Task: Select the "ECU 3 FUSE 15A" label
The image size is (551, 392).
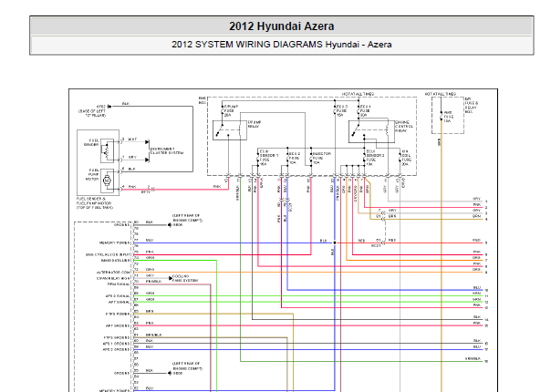Action: [x=342, y=110]
